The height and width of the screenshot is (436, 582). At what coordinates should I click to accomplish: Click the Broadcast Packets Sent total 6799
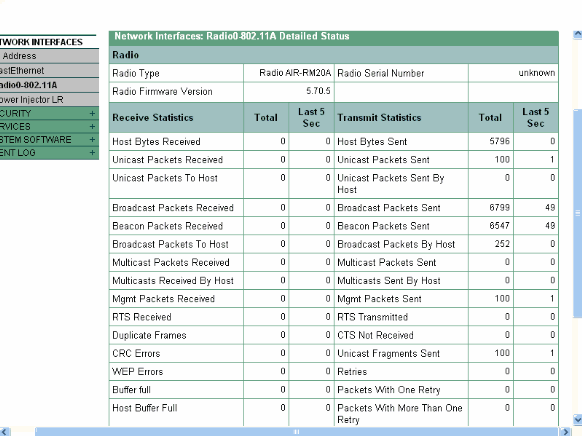499,207
